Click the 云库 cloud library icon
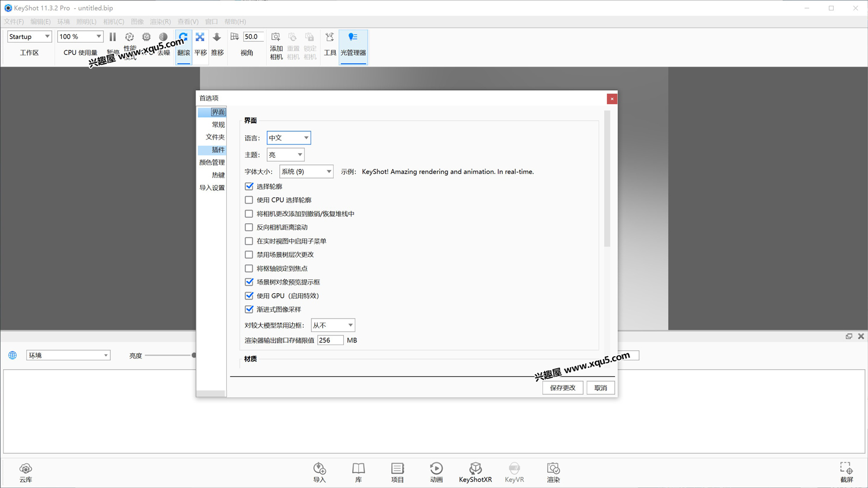868x488 pixels. pyautogui.click(x=25, y=472)
